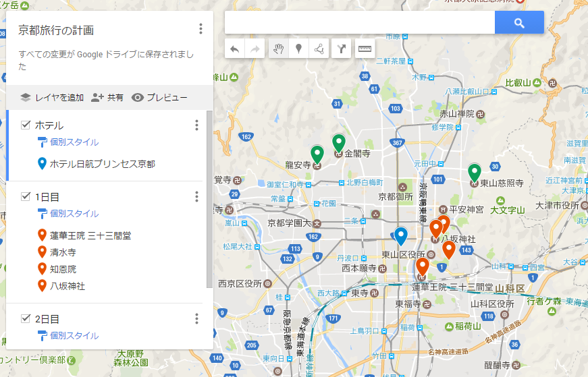
Task: Select the hand pan tool
Action: coord(279,49)
